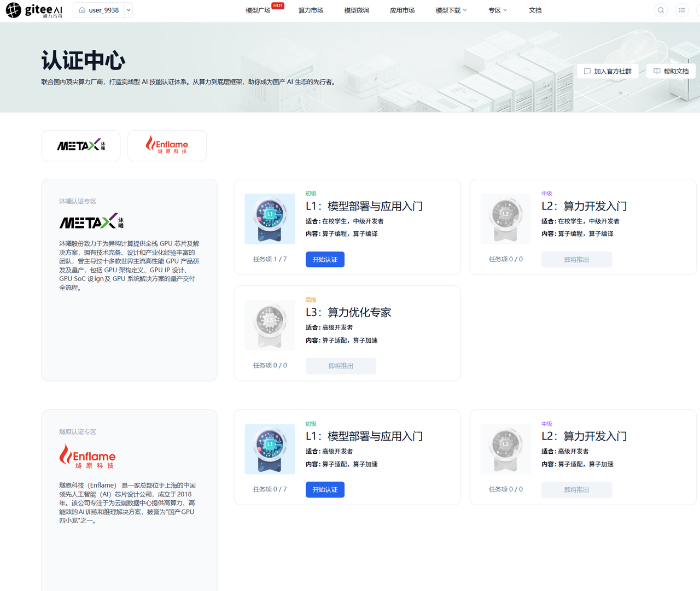Open the 文档 navigation link

coord(535,10)
